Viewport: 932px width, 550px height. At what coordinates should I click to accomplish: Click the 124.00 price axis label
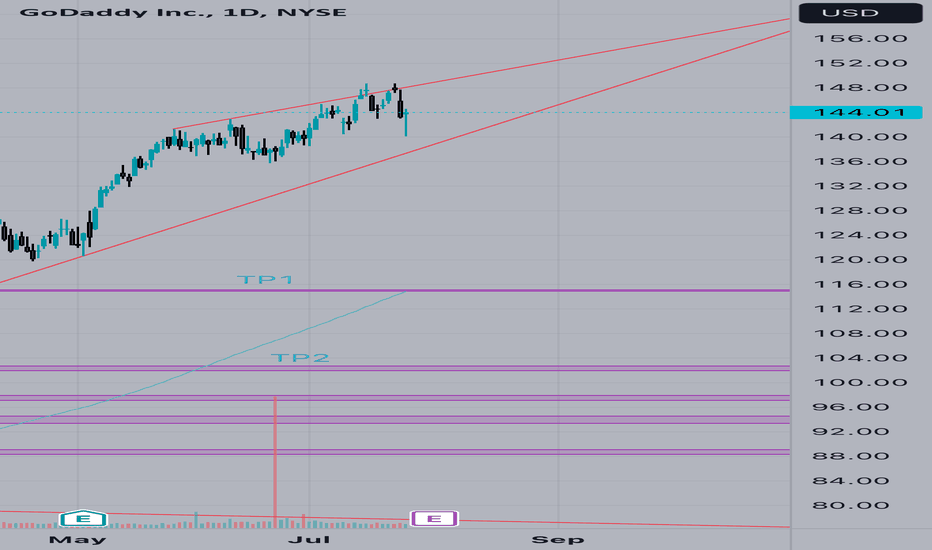tap(860, 235)
